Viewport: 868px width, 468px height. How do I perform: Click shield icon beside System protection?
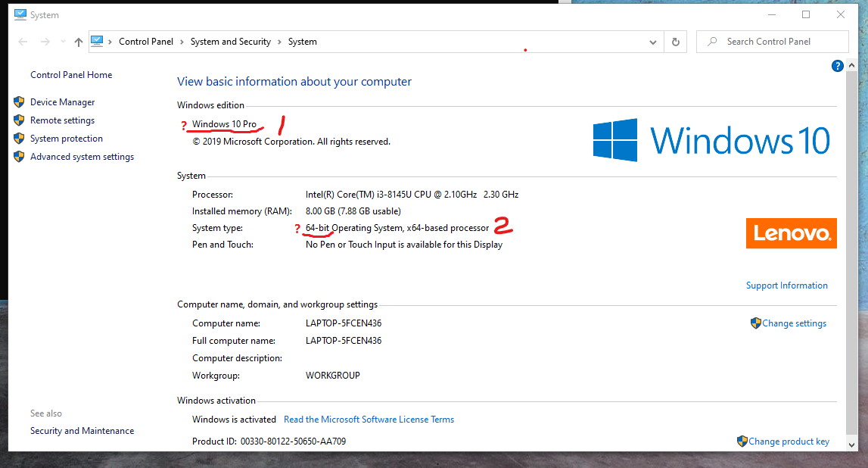[19, 139]
